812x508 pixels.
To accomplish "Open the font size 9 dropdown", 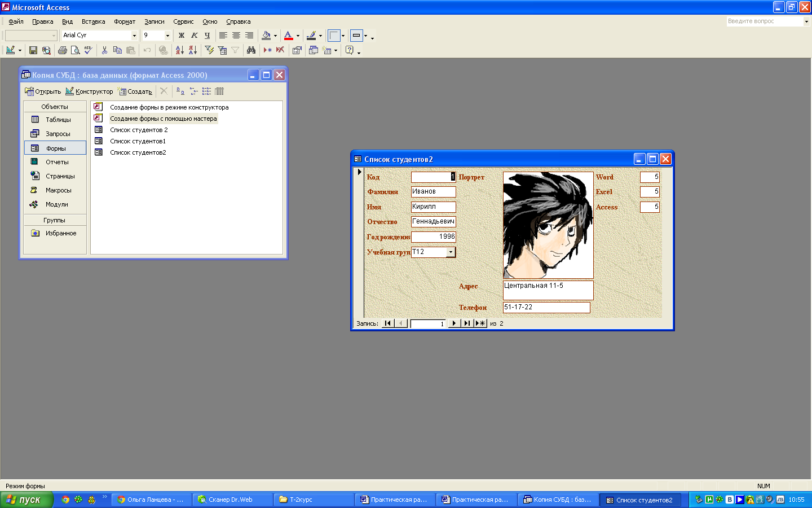I will click(167, 36).
